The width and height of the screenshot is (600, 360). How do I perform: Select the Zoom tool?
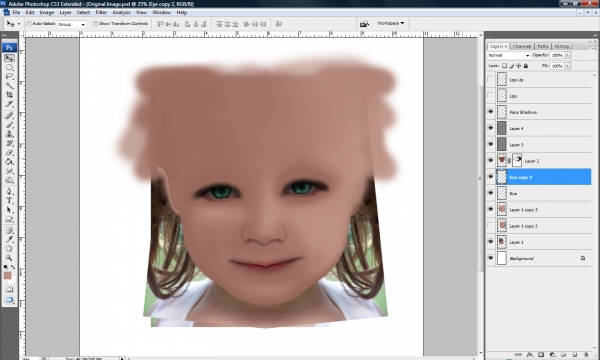pyautogui.click(x=9, y=258)
